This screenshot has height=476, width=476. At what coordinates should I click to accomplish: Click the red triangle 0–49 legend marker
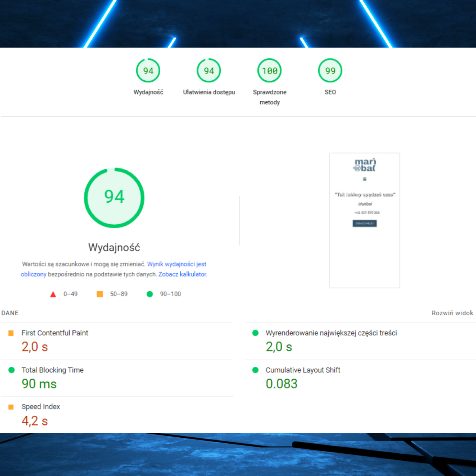pyautogui.click(x=53, y=294)
